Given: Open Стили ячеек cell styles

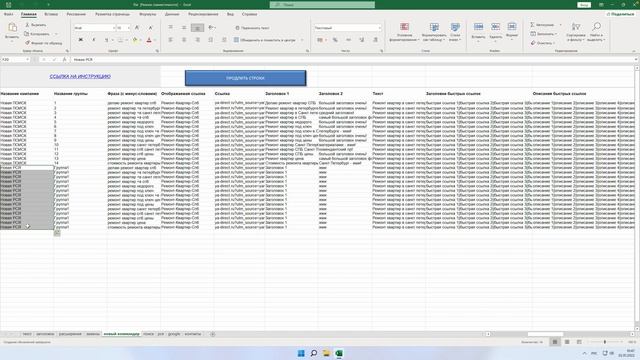Looking at the screenshot, I should 455,32.
